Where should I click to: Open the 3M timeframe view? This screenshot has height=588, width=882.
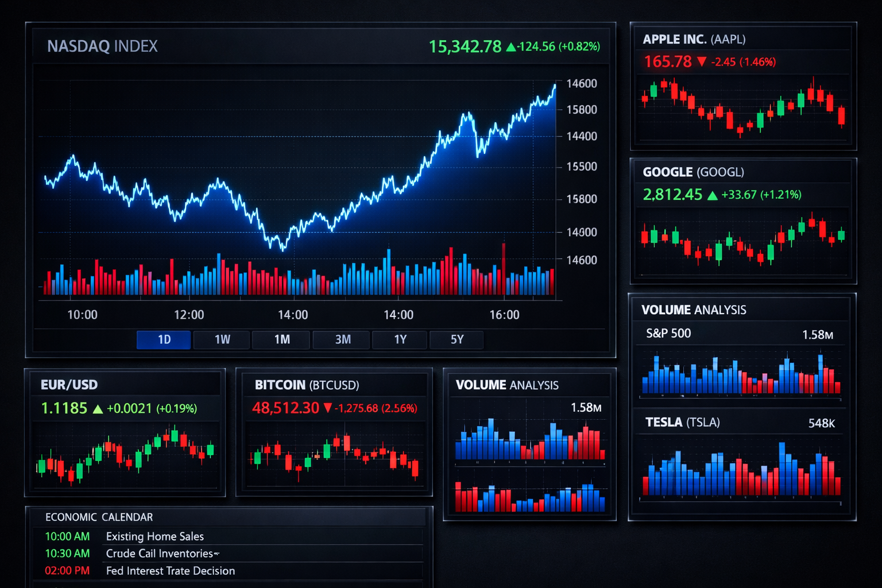[341, 339]
